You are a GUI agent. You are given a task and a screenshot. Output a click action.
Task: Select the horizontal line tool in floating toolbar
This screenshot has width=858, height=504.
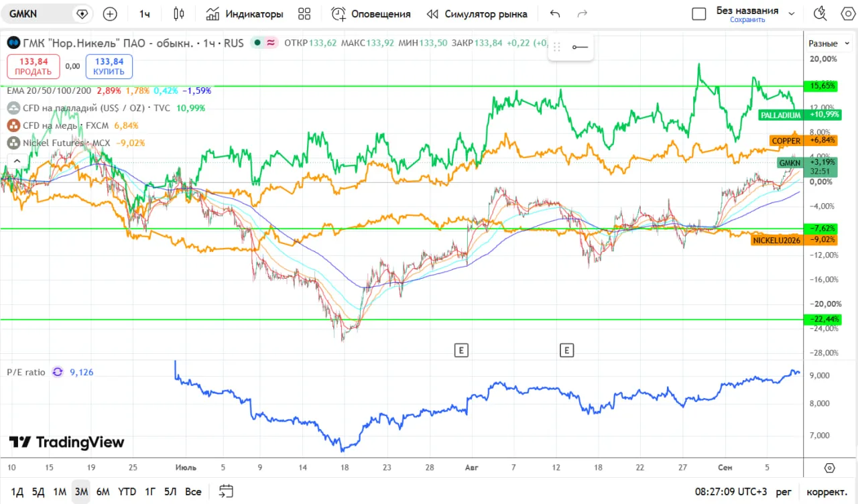580,47
